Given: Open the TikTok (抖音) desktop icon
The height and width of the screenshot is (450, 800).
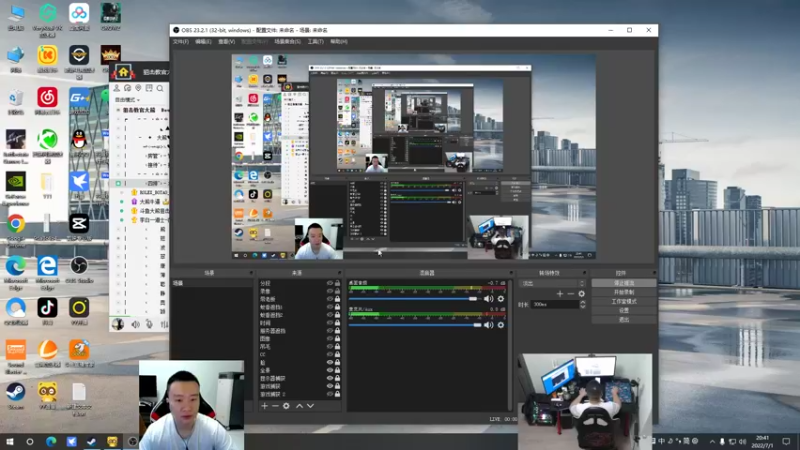Looking at the screenshot, I should (47, 311).
